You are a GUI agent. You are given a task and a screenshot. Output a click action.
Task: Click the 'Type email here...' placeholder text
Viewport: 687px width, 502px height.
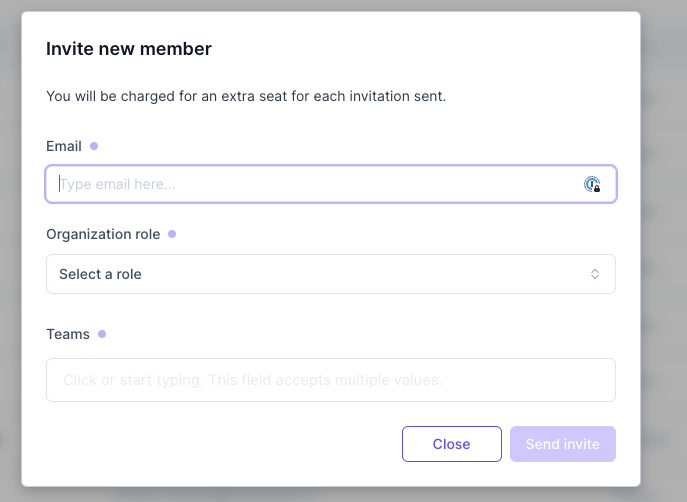click(x=118, y=184)
